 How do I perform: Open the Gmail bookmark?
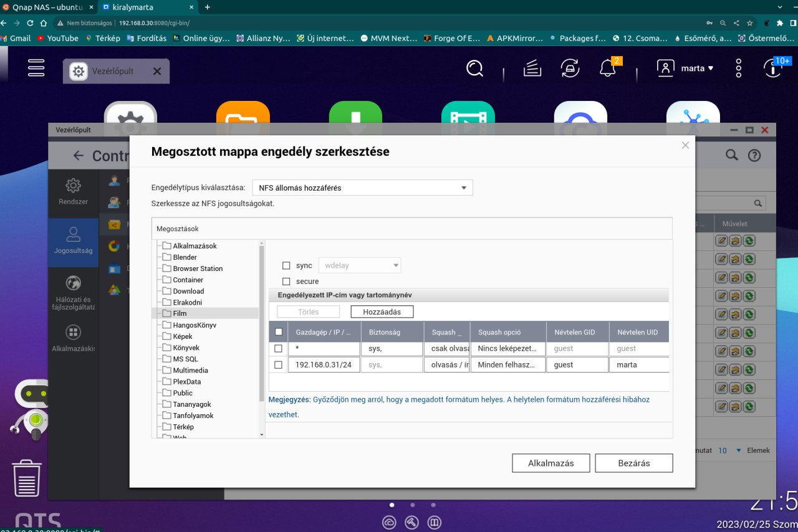[x=16, y=38]
